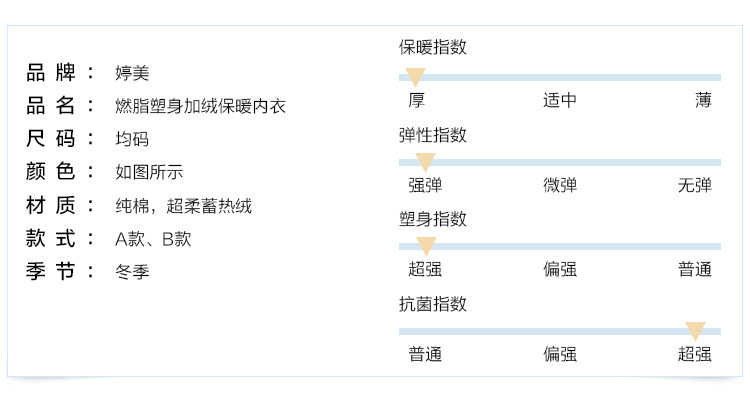Image resolution: width=750 pixels, height=401 pixels.
Task: Click the 弹性指数 slider triangle marker
Action: (425, 161)
